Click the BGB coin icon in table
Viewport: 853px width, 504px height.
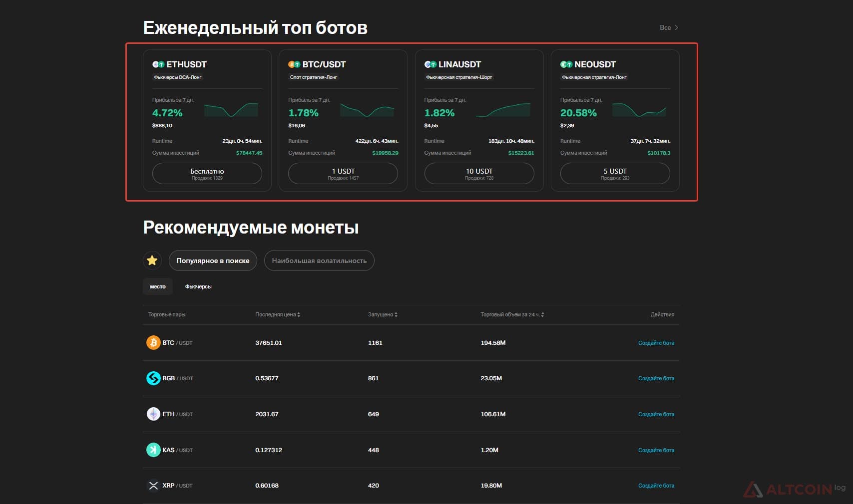(153, 378)
